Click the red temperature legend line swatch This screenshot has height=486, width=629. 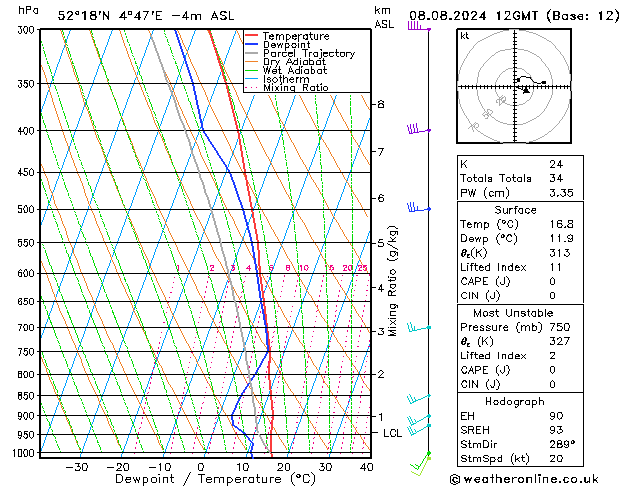[x=251, y=36]
